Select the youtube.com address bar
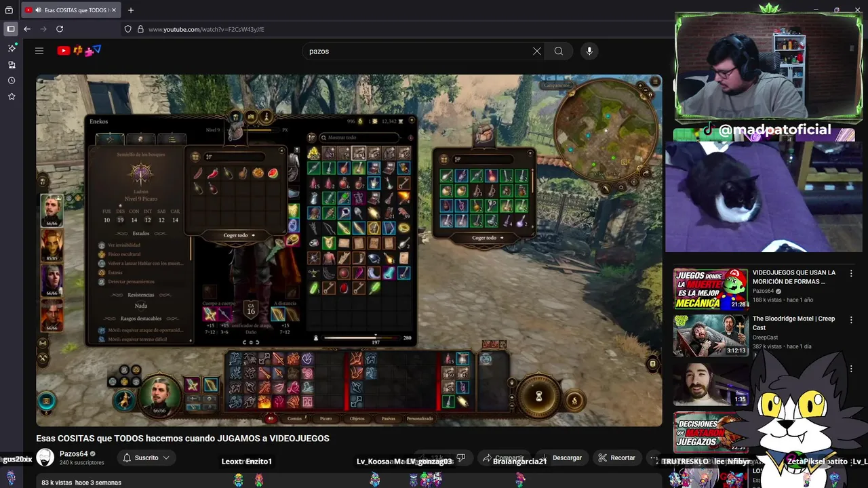 pos(206,30)
